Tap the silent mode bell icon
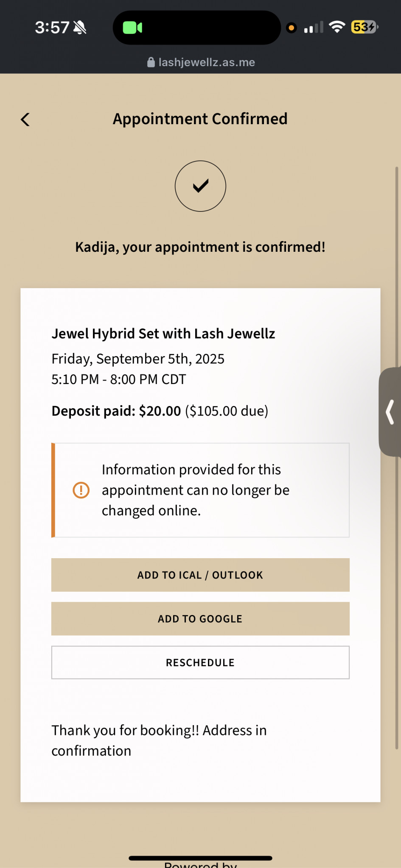 tap(80, 28)
